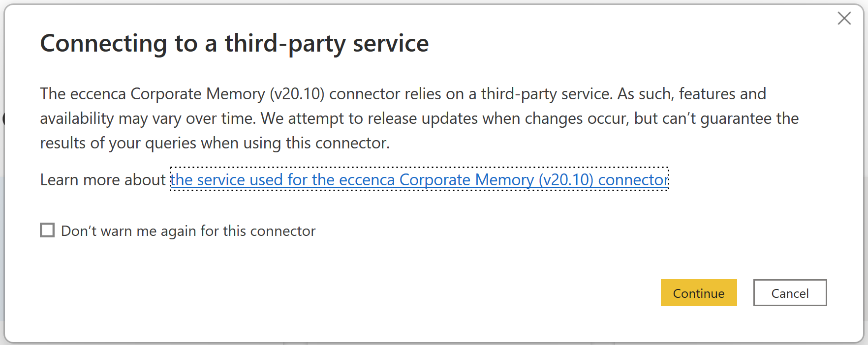Click the dialog title text area
This screenshot has height=345, width=868.
click(x=234, y=43)
